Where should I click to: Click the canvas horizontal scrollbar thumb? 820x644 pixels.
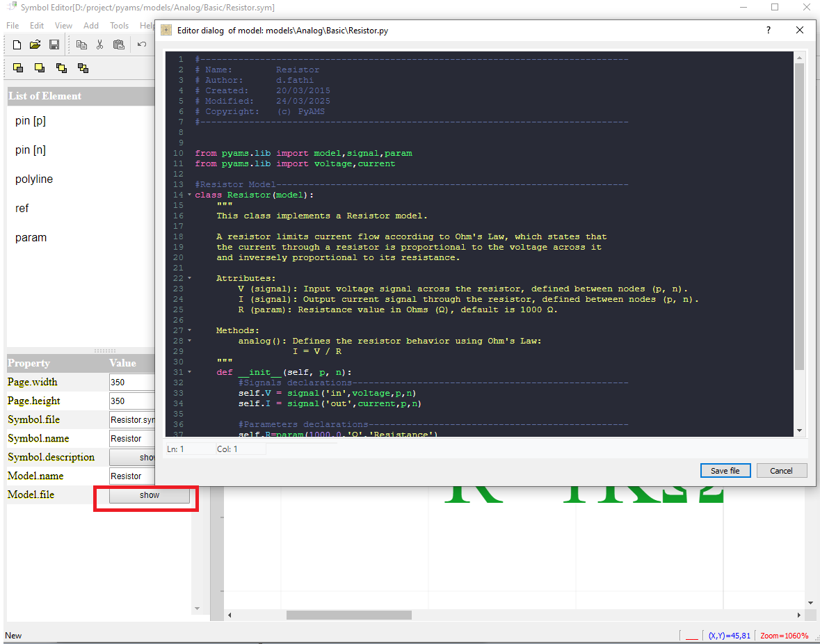coord(349,615)
